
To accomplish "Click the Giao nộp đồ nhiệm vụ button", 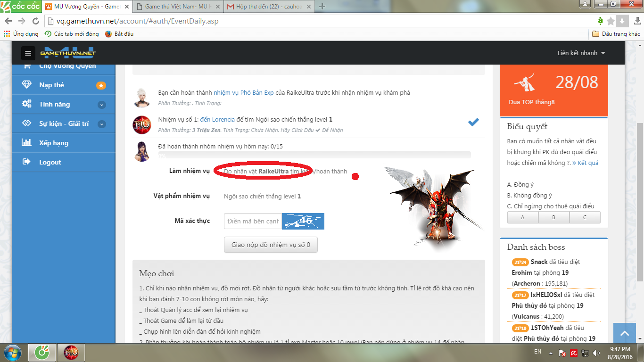I will click(x=271, y=245).
